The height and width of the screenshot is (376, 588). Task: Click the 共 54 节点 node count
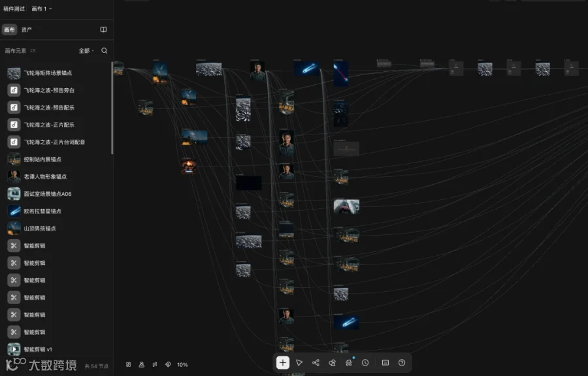click(x=97, y=366)
